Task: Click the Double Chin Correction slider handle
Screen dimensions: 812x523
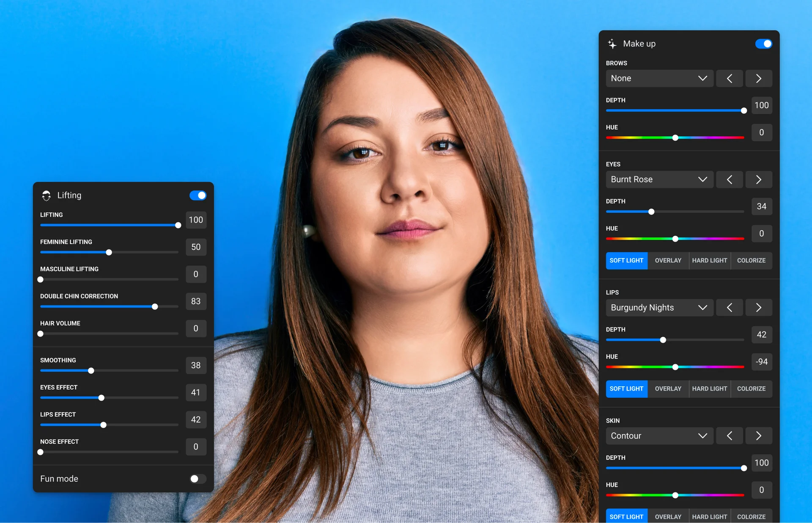Action: point(155,307)
